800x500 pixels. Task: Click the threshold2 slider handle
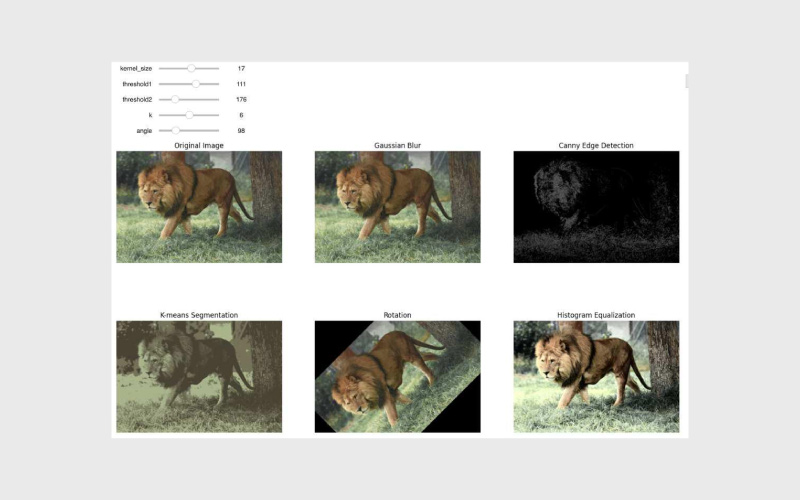tap(175, 99)
